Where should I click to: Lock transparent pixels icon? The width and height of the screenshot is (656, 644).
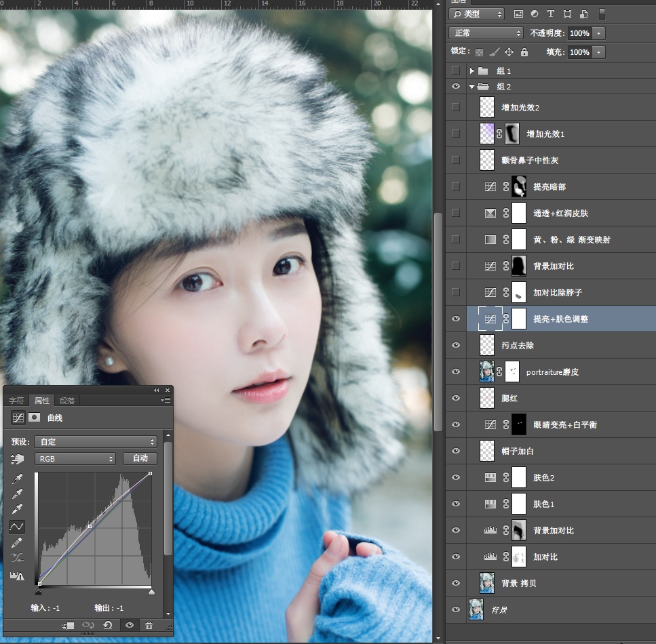point(480,52)
